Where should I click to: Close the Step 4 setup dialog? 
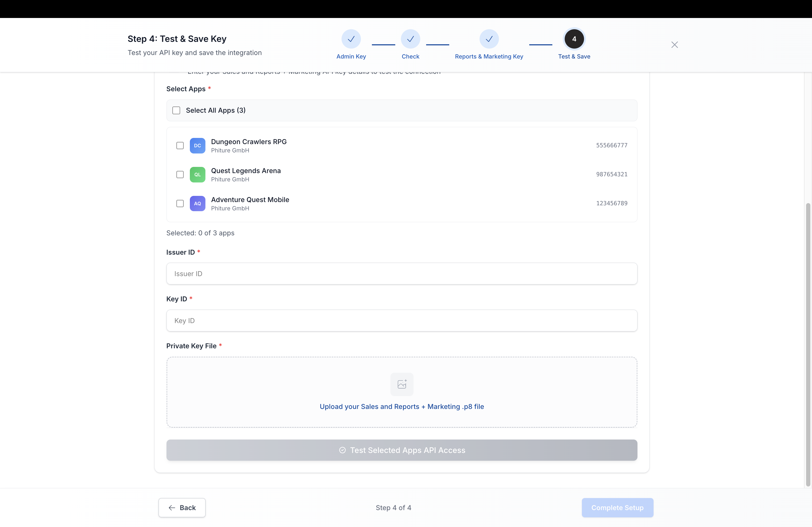[675, 45]
